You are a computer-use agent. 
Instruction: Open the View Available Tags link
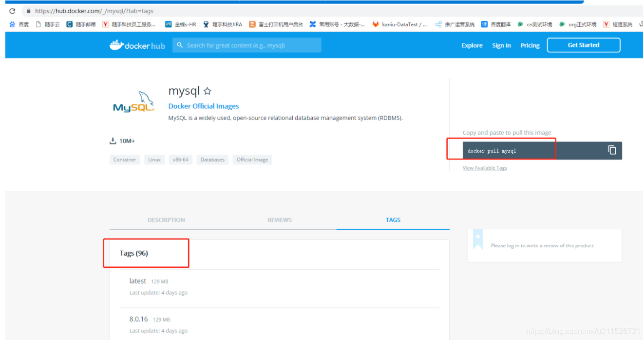[485, 168]
